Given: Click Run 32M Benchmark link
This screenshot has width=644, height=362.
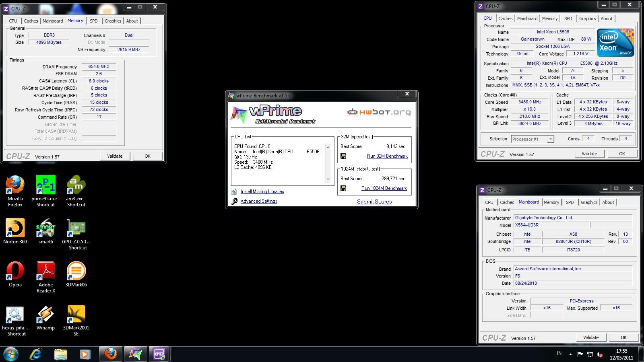Looking at the screenshot, I should [x=387, y=156].
